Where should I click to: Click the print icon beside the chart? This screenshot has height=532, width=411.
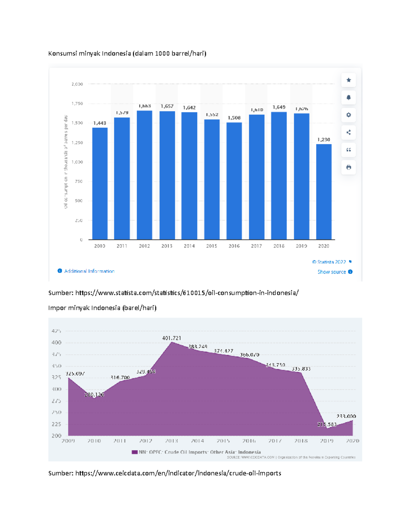click(348, 168)
